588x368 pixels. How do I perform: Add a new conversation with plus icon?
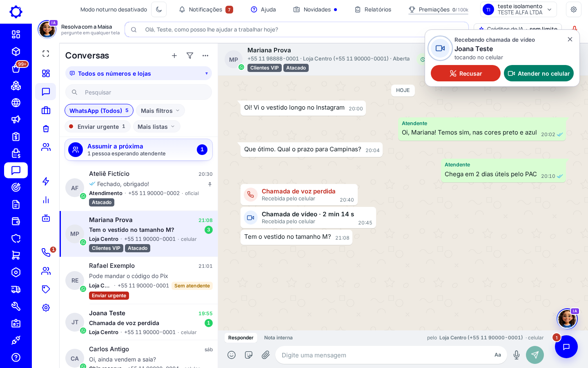point(174,56)
